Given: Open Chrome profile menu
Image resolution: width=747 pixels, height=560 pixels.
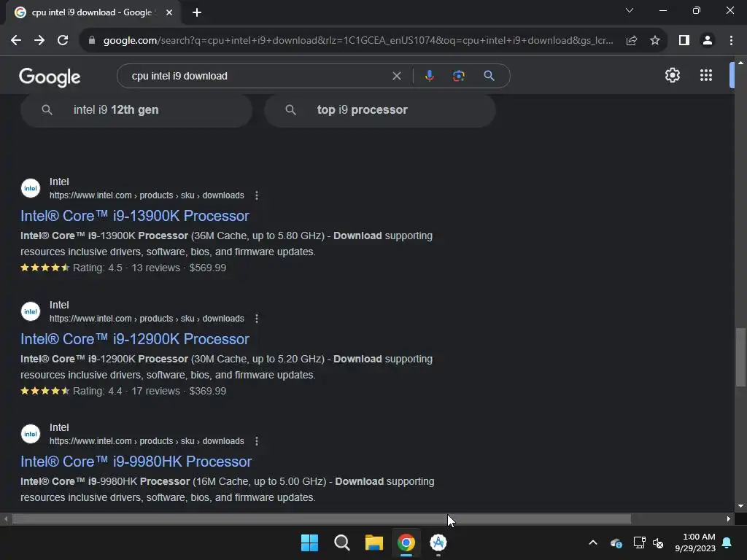Looking at the screenshot, I should tap(708, 41).
